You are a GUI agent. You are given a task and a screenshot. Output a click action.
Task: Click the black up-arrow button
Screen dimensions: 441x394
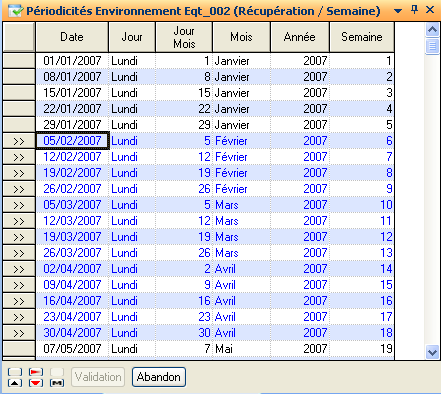tap(15, 383)
